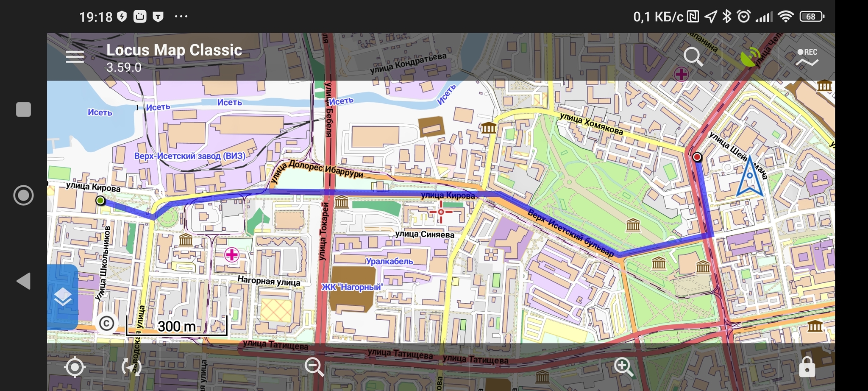Start track recording with REC icon
868x391 pixels.
click(x=807, y=57)
